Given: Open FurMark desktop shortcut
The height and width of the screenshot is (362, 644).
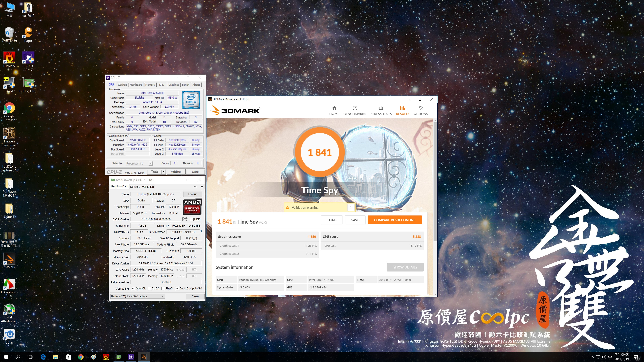Looking at the screenshot, I should tap(9, 59).
